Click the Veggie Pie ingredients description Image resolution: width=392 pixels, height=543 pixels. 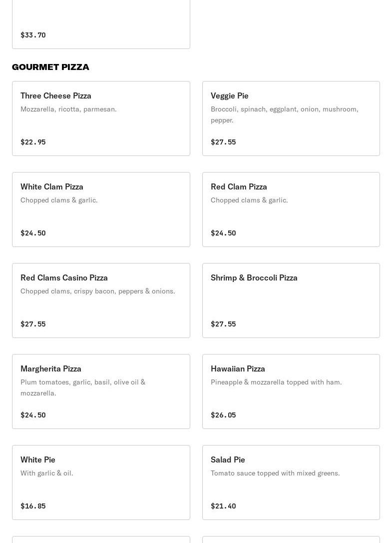click(284, 114)
